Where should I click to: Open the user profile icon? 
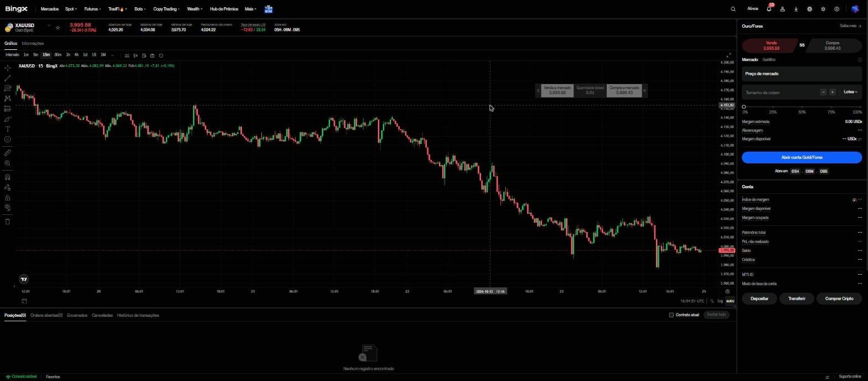pos(782,9)
